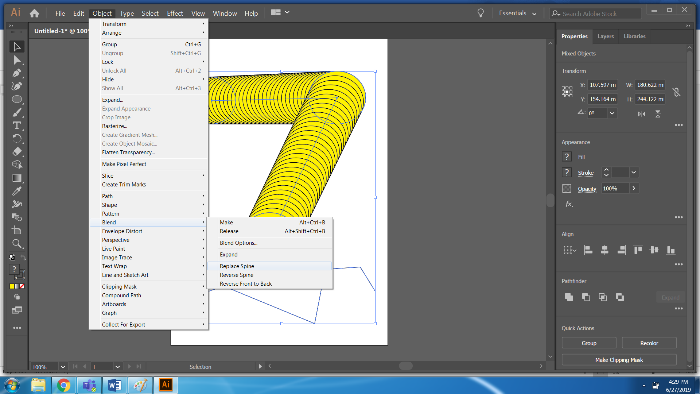Screen dimensions: 700x394
Task: Select the Artboard tool
Action: click(x=17, y=230)
